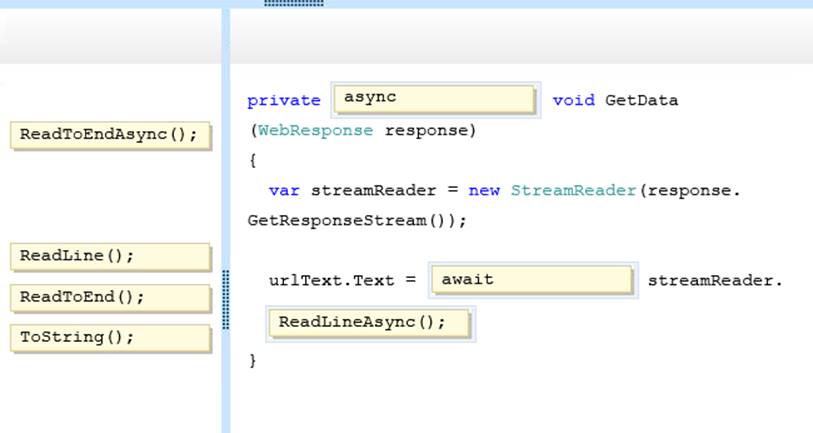
Task: Select the ToString(); code block
Action: pos(110,338)
